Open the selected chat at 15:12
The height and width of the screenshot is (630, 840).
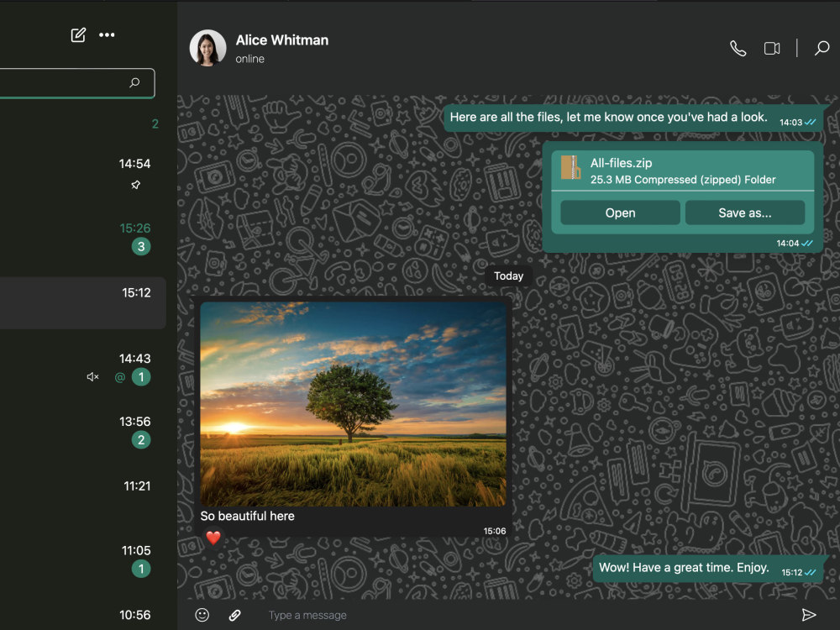[83, 302]
